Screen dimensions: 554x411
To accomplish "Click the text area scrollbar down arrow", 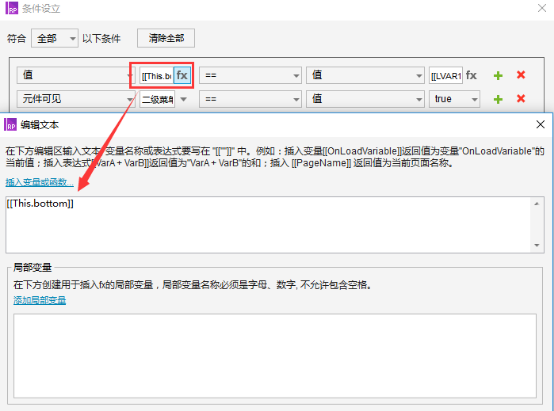I will tap(537, 245).
